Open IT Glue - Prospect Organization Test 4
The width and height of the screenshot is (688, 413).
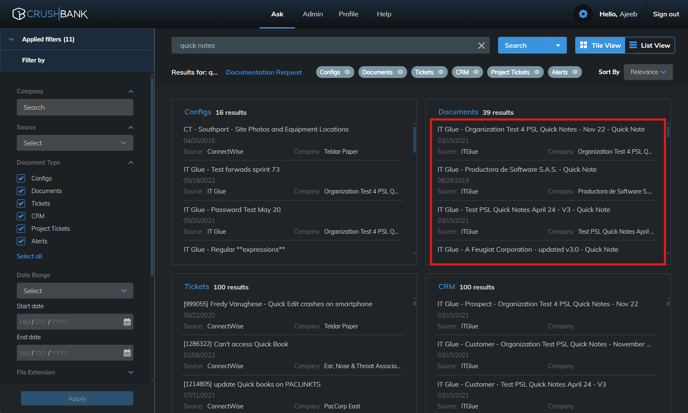(538, 304)
